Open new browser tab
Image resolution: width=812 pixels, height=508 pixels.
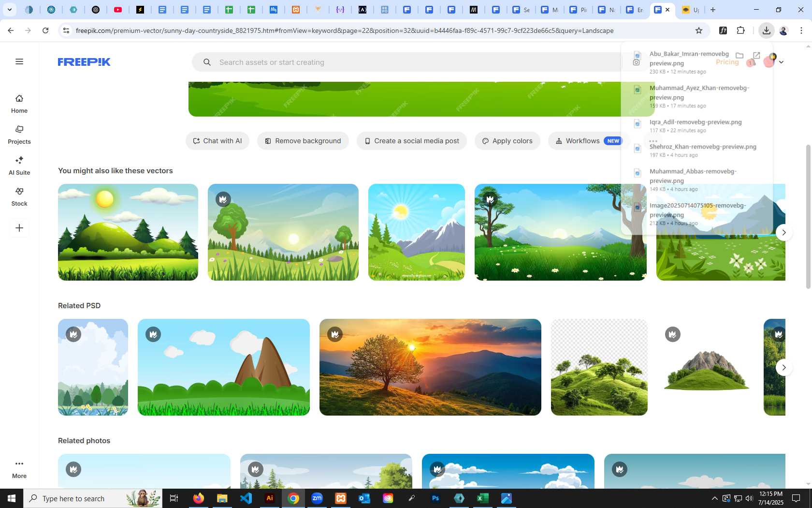tap(713, 10)
